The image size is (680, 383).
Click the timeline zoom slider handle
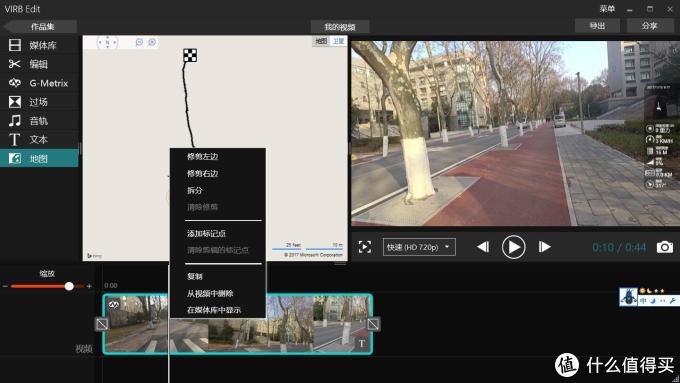tap(69, 286)
